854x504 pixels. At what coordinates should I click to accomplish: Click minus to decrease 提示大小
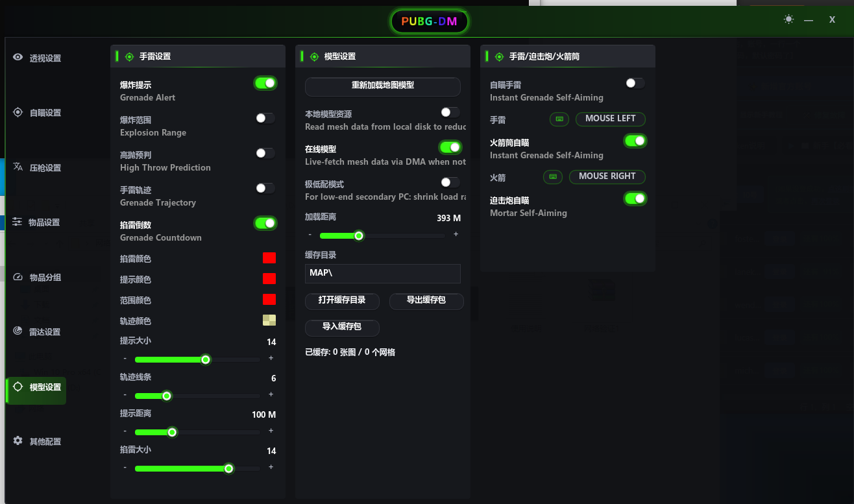point(125,358)
